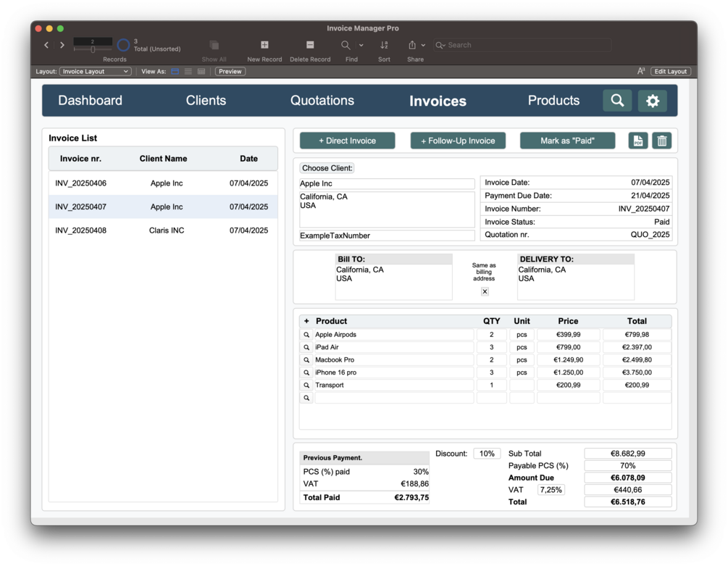Click the Delete Record toolbar icon

(310, 45)
